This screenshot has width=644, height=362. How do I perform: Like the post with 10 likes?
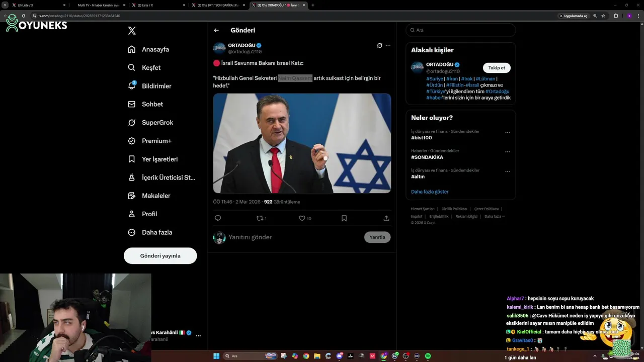pos(305,218)
